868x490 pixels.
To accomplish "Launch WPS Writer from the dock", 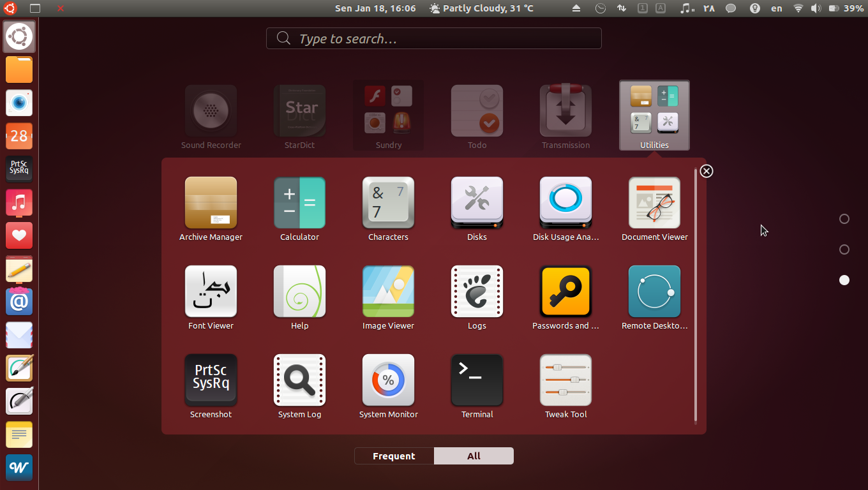I will click(19, 468).
